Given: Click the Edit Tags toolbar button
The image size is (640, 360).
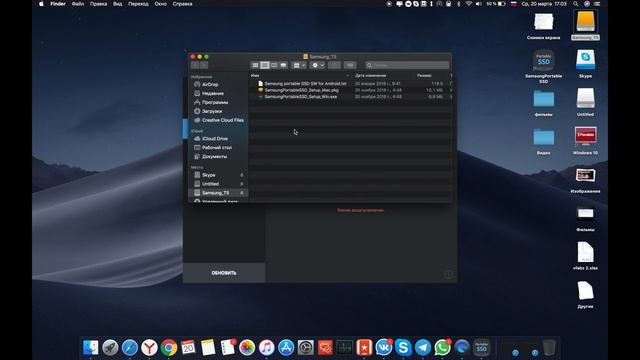Looking at the screenshot, I should pyautogui.click(x=350, y=65).
